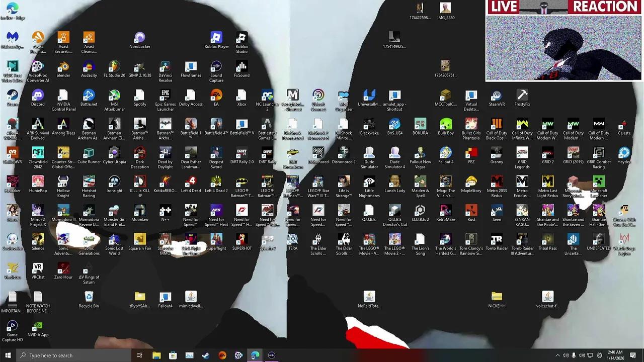Launch the NVIDIA App shortcut
644x362 pixels.
click(x=38, y=329)
